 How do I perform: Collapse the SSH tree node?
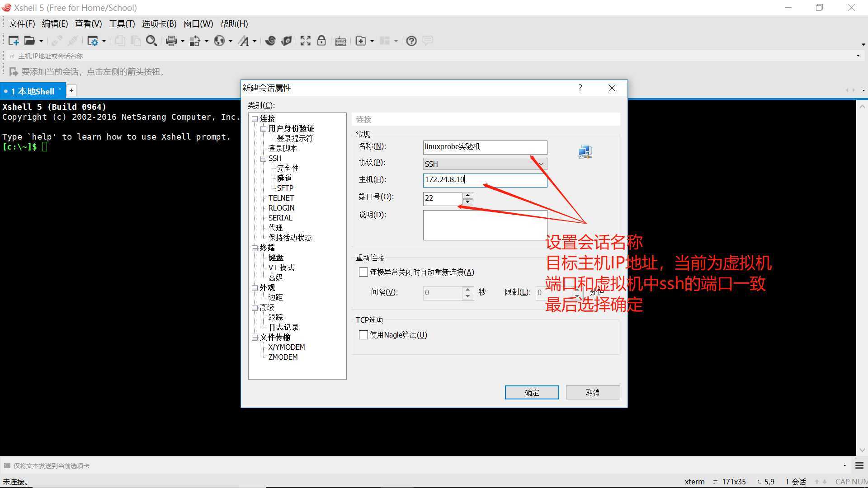pyautogui.click(x=263, y=159)
